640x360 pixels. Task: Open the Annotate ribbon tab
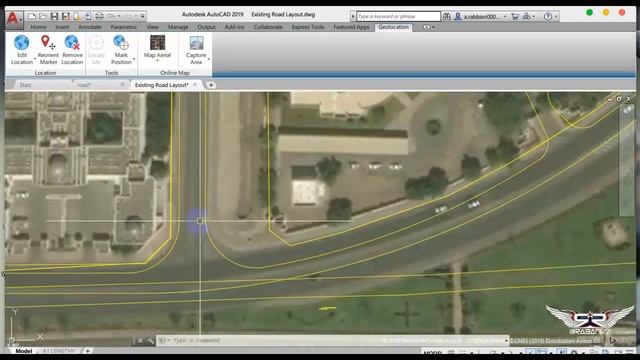(90, 27)
